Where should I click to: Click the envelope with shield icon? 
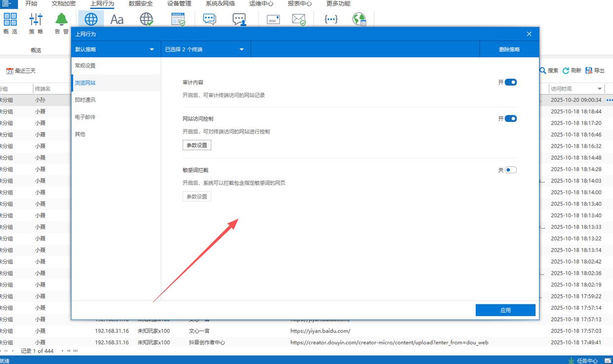(299, 20)
